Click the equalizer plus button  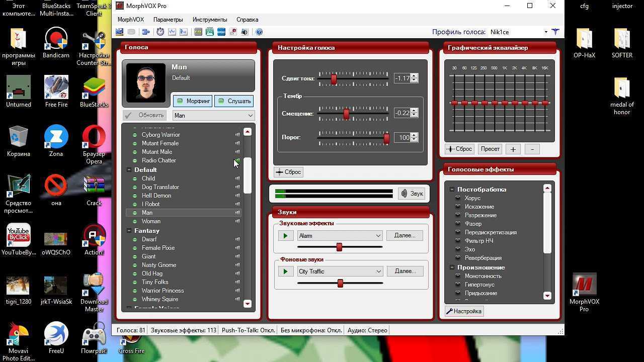click(513, 149)
